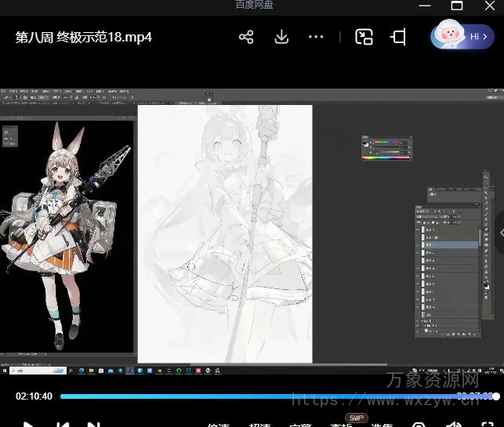The image size is (504, 427).
Task: Open the 倍速 playback speed menu
Action: (x=219, y=425)
